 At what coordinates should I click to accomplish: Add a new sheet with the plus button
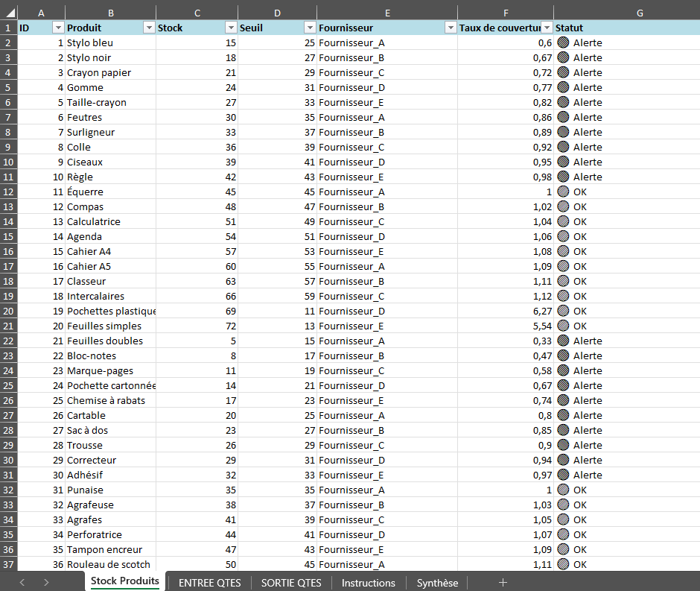pyautogui.click(x=503, y=583)
